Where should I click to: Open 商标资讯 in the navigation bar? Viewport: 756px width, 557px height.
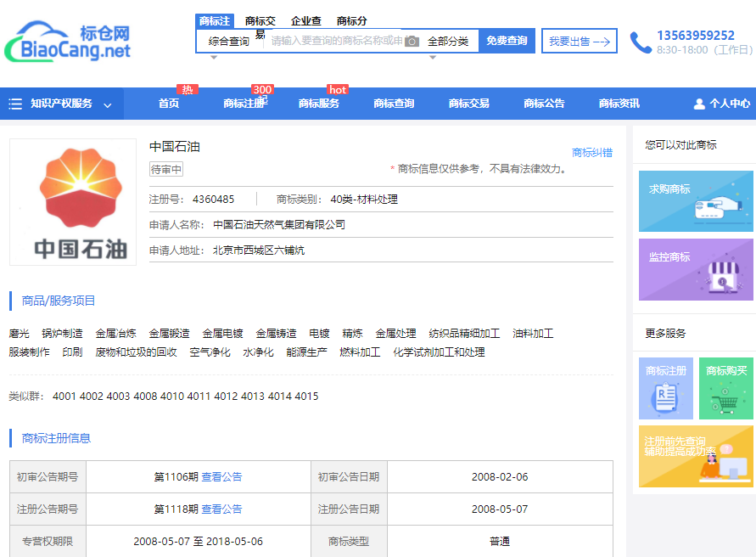[x=619, y=104]
